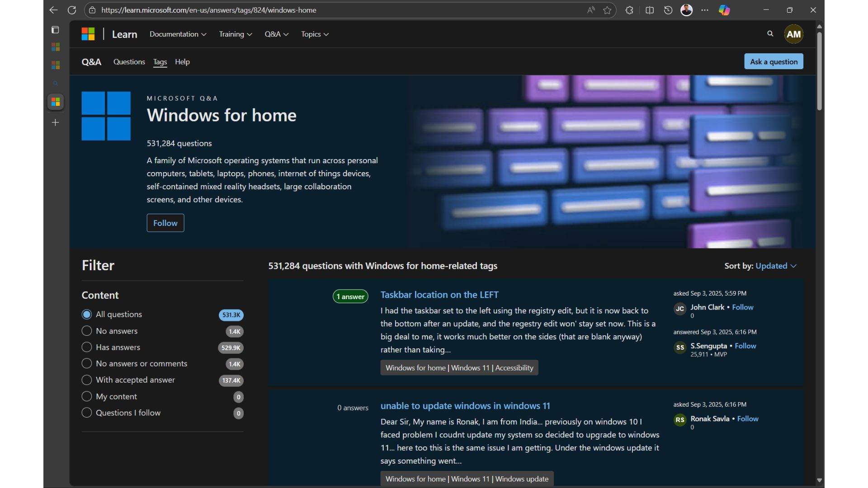Click the browser refresh icon
Image resolution: width=868 pixels, height=488 pixels.
pyautogui.click(x=71, y=10)
